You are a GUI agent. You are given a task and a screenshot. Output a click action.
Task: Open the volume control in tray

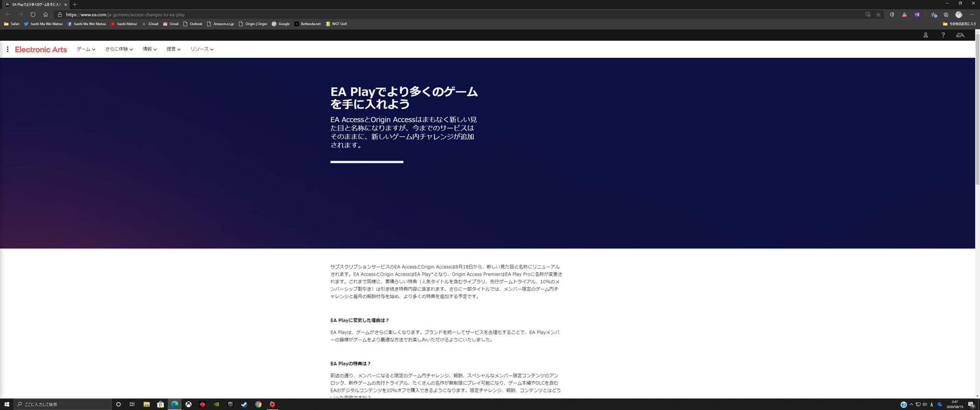coord(924,404)
